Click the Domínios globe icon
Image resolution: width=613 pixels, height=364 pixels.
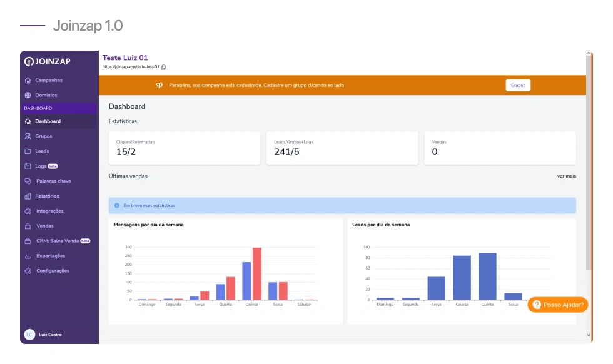[x=28, y=95]
